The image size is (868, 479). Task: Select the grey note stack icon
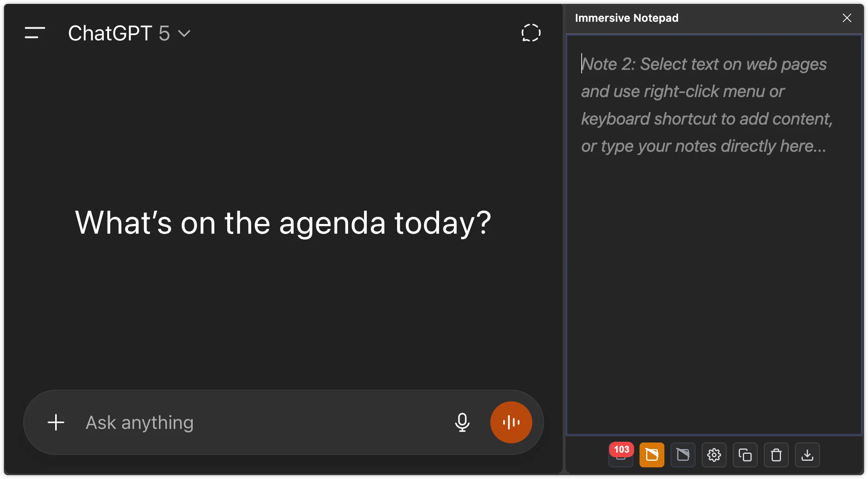[x=683, y=455]
